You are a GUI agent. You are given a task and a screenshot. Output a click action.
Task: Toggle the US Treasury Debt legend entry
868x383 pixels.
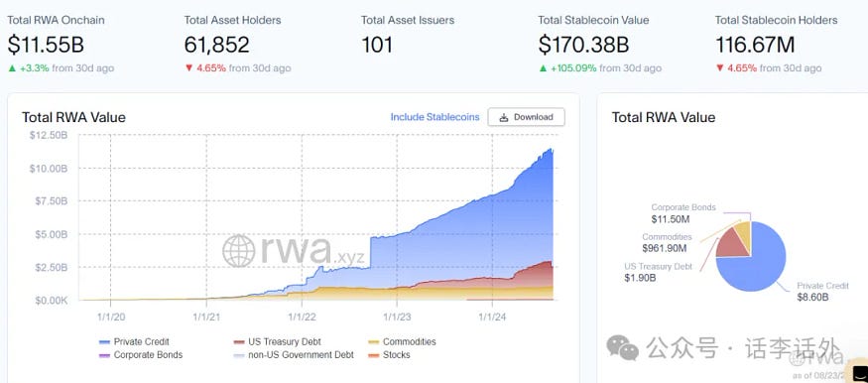pyautogui.click(x=278, y=342)
